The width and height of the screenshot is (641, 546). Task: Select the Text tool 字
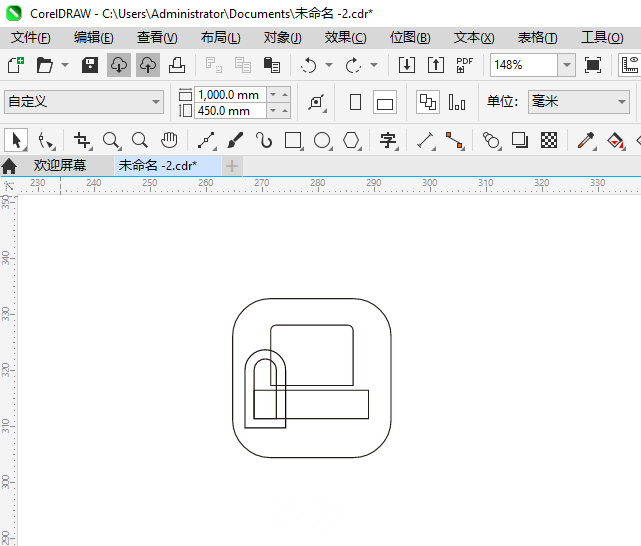[x=388, y=141]
